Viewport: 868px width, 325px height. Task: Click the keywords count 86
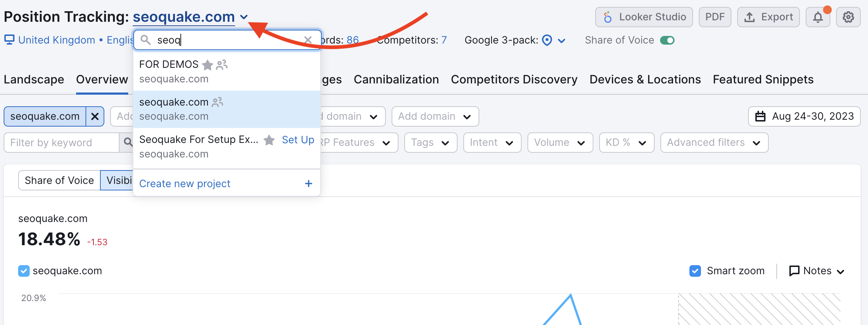pos(352,40)
